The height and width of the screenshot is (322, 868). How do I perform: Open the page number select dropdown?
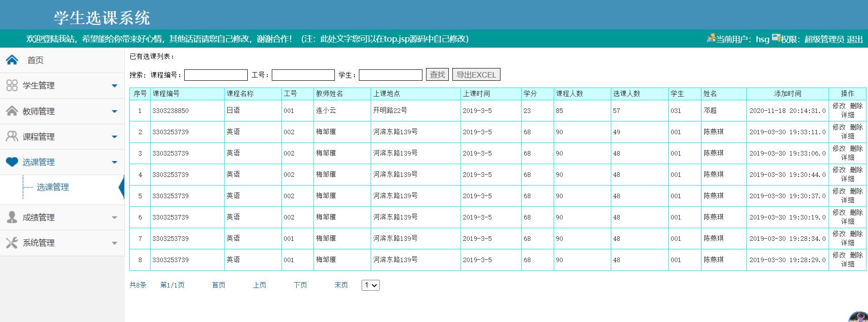click(370, 285)
